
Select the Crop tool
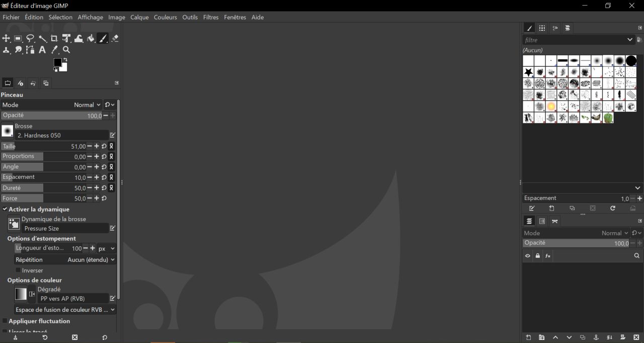(54, 38)
